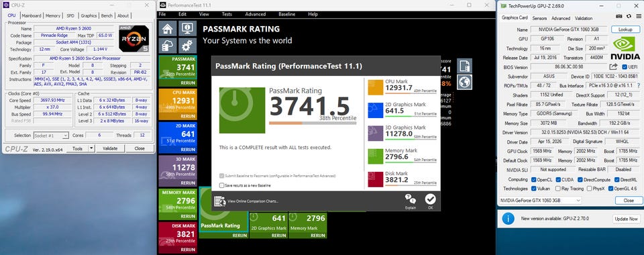Click the GPU-Z refresh icon
The height and width of the screenshot is (255, 644).
tap(629, 16)
